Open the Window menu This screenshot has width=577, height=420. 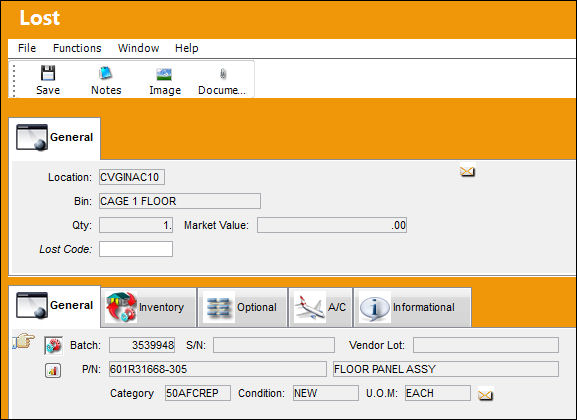point(138,48)
